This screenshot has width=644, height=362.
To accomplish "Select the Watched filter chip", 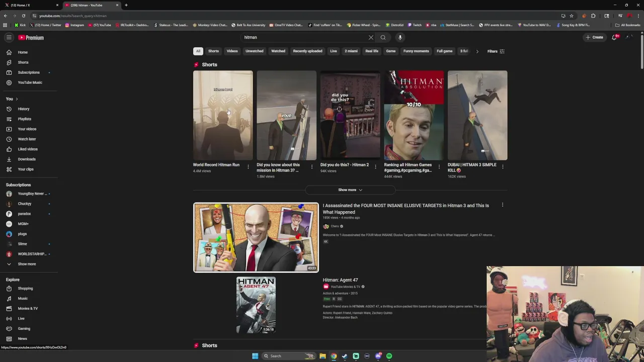I will (x=278, y=51).
